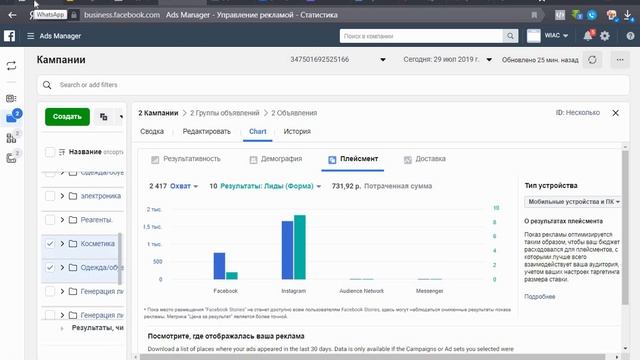Close the chart side panel with X

616,113
